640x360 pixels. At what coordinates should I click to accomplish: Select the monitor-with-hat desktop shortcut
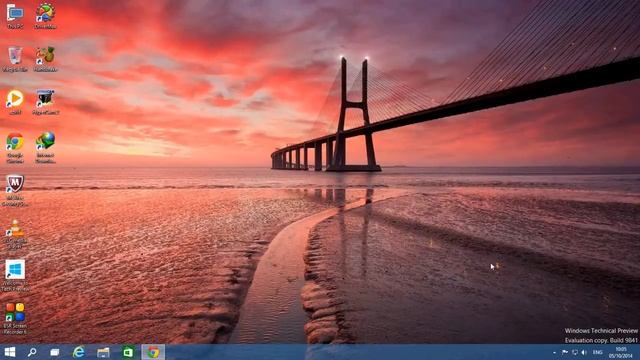tap(45, 102)
